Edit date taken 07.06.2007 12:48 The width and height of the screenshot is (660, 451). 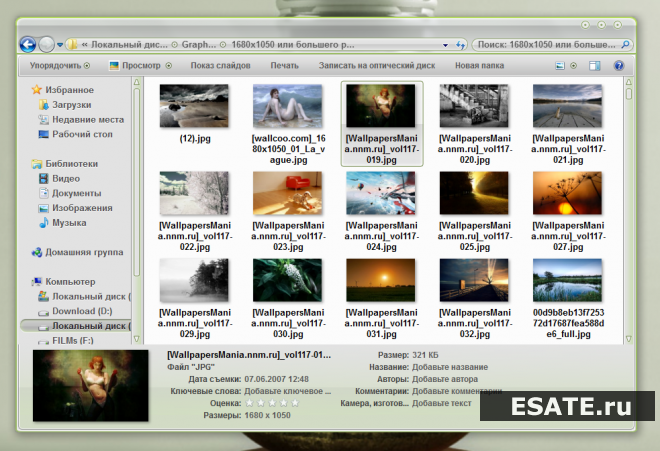277,379
